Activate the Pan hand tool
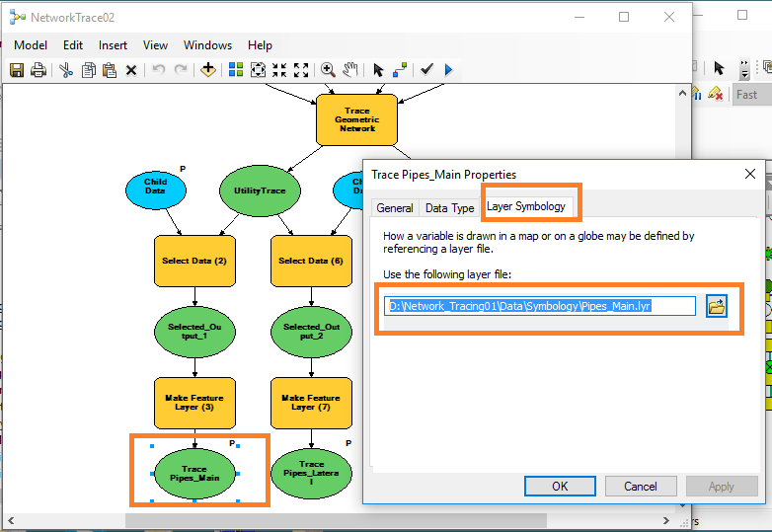Image resolution: width=772 pixels, height=532 pixels. 350,70
